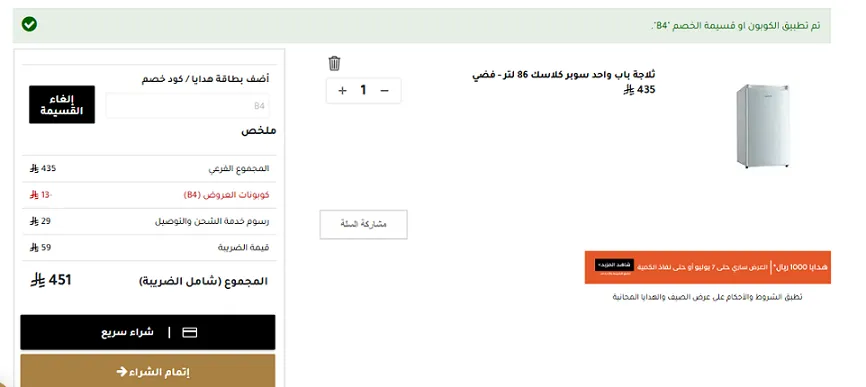Click رسوم خدمة الشحن والتوصيل label

coord(212,221)
